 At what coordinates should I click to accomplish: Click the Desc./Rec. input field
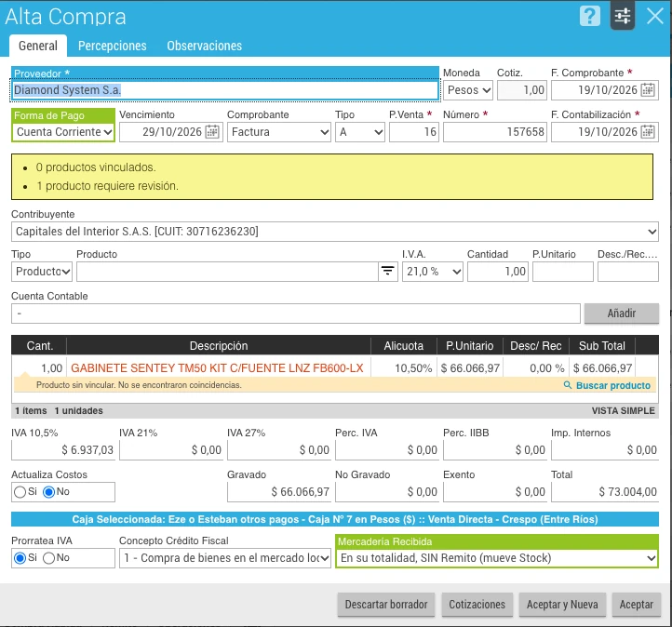click(628, 272)
